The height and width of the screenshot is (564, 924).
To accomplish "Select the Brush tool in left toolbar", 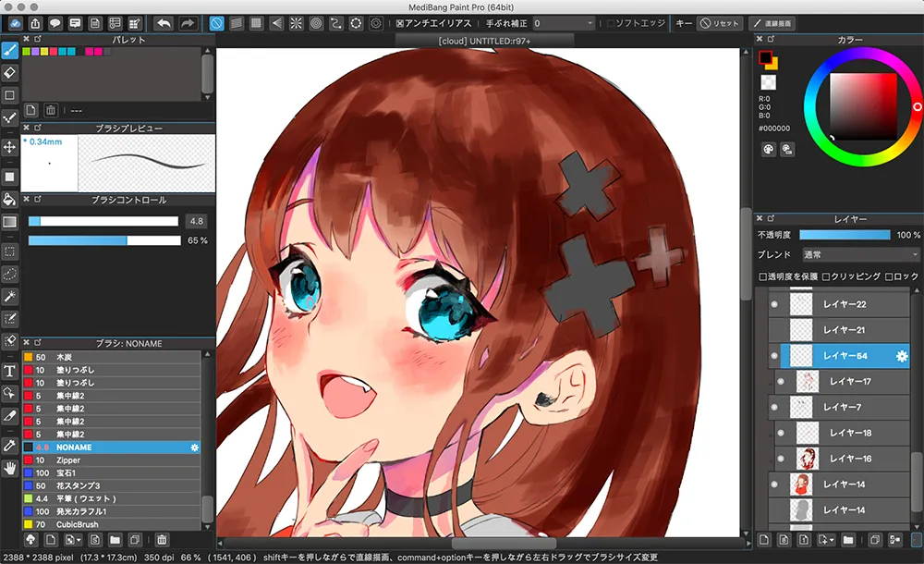I will pyautogui.click(x=10, y=49).
